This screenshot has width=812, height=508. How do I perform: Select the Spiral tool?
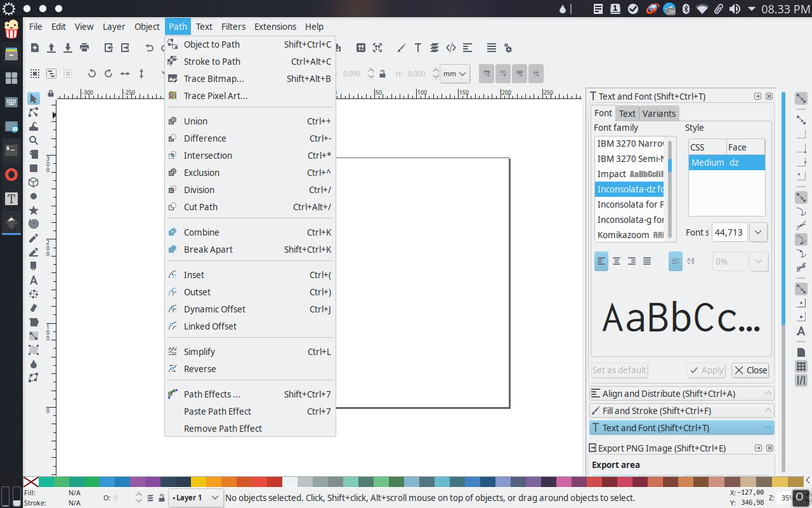click(34, 224)
